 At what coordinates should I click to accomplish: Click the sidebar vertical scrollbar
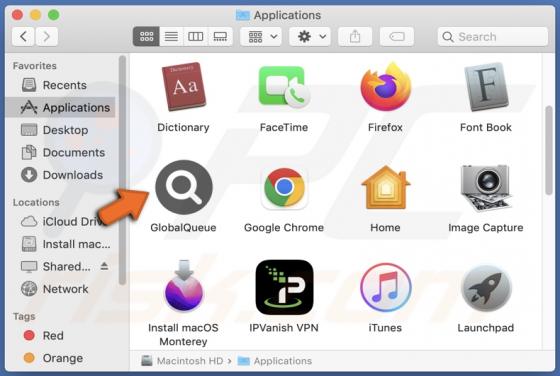click(x=122, y=170)
